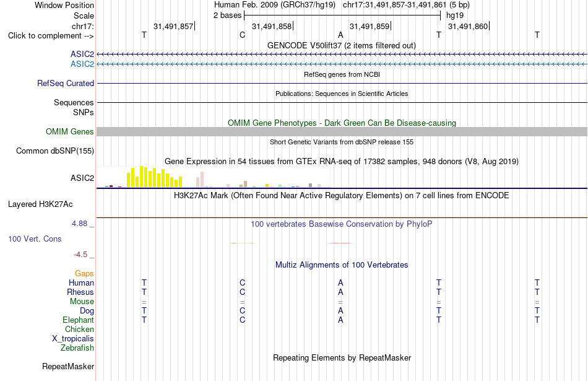The image size is (588, 381).
Task: Click the ASIC2 GTEx expression bar chart
Action: tap(214, 177)
